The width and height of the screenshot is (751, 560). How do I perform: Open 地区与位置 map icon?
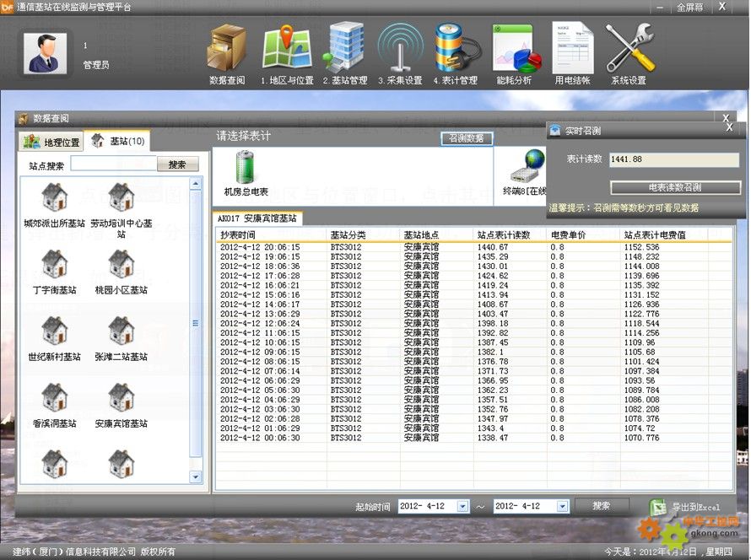pos(287,50)
